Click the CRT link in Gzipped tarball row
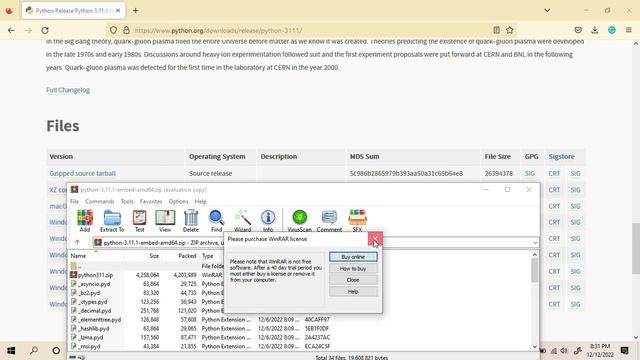Screen dimensions: 640x360 [554, 173]
